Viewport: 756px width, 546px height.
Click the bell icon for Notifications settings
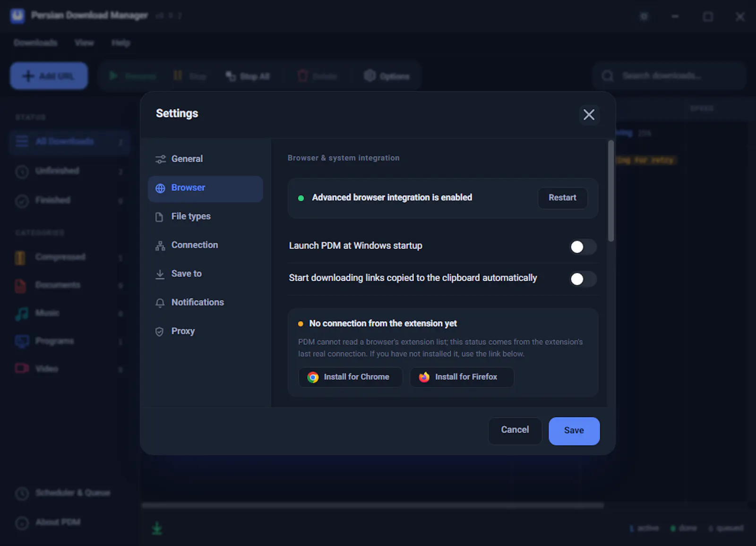click(x=160, y=303)
